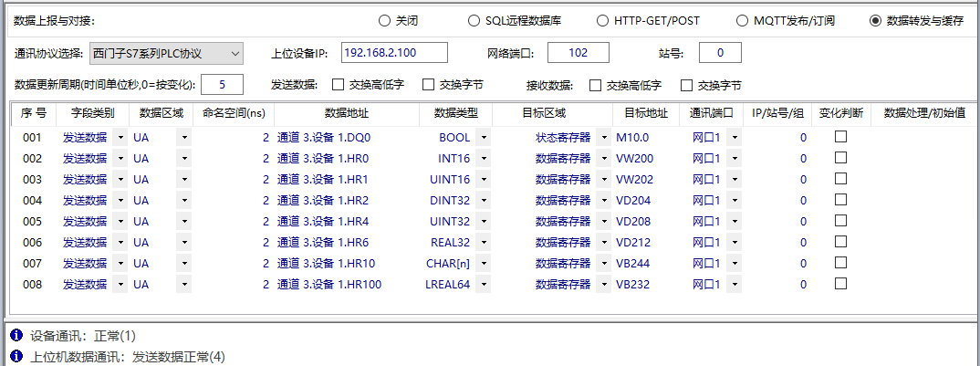This screenshot has height=366, width=980.
Task: Click the 目标地址 column header
Action: [646, 114]
